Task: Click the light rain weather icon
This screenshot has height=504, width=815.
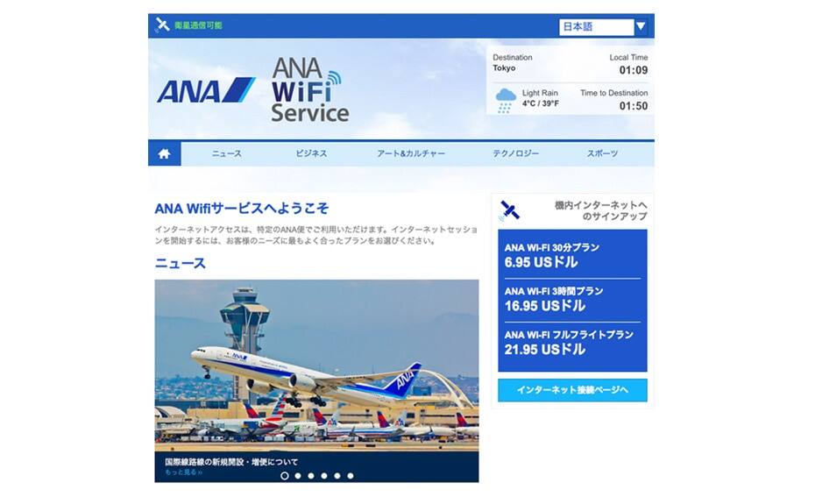Action: tap(506, 101)
